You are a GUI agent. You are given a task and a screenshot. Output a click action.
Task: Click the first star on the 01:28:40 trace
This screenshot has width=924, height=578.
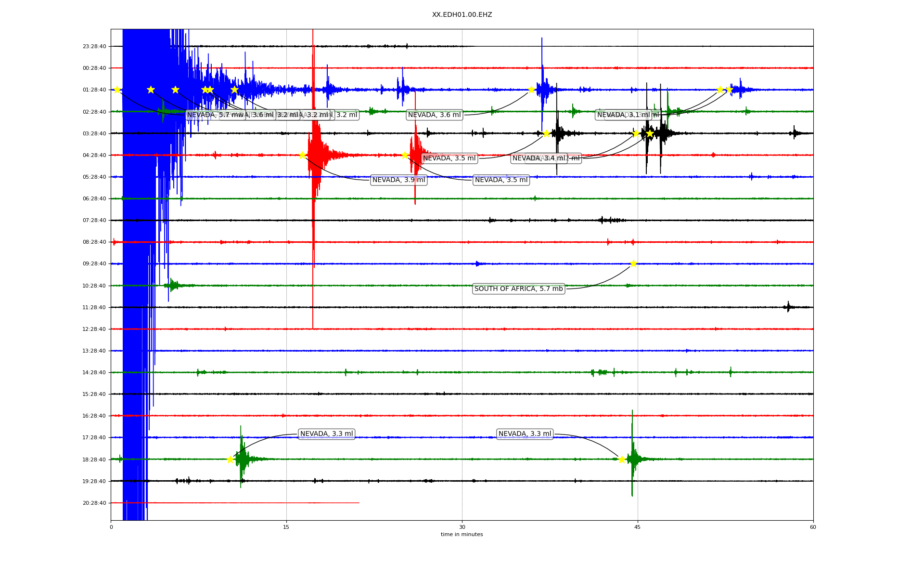[x=117, y=90]
